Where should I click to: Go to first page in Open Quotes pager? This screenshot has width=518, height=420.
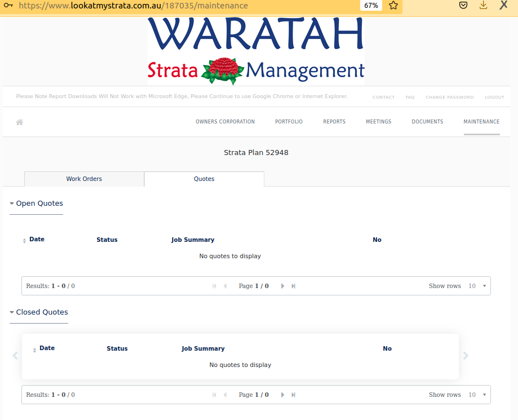pos(214,286)
